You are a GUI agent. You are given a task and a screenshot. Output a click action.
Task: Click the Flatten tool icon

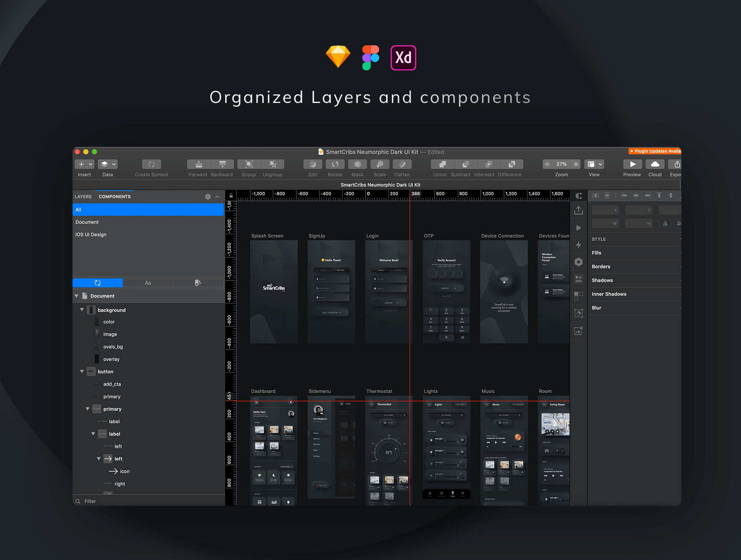coord(402,164)
